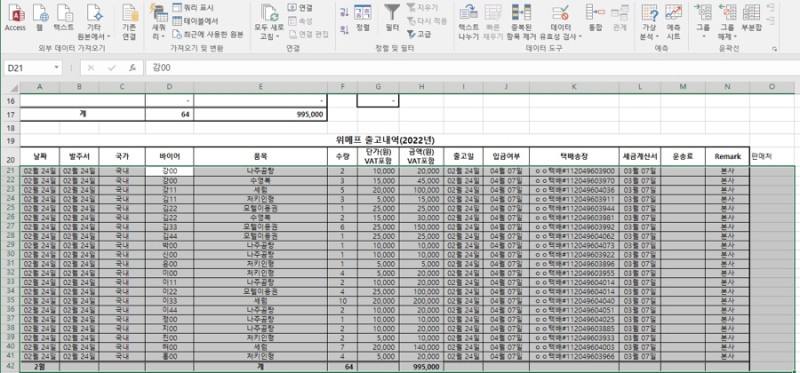Click the insert function fx icon
The width and height of the screenshot is (800, 373).
132,68
